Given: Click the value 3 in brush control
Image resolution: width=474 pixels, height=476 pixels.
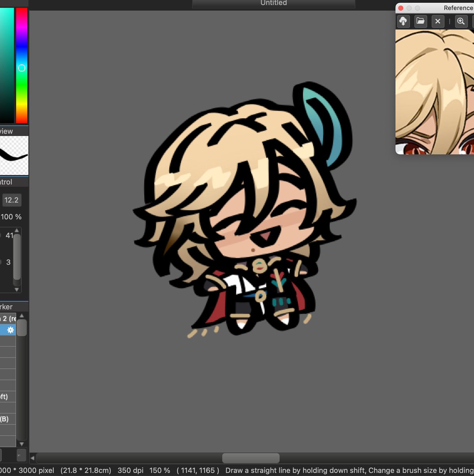Looking at the screenshot, I should point(8,262).
